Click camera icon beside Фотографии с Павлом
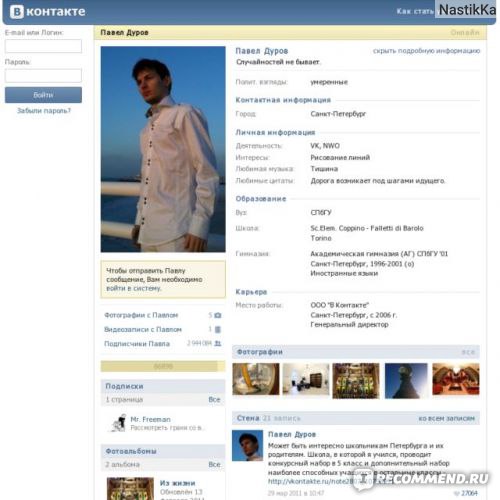Screen dimensions: 500x500 tap(218, 315)
